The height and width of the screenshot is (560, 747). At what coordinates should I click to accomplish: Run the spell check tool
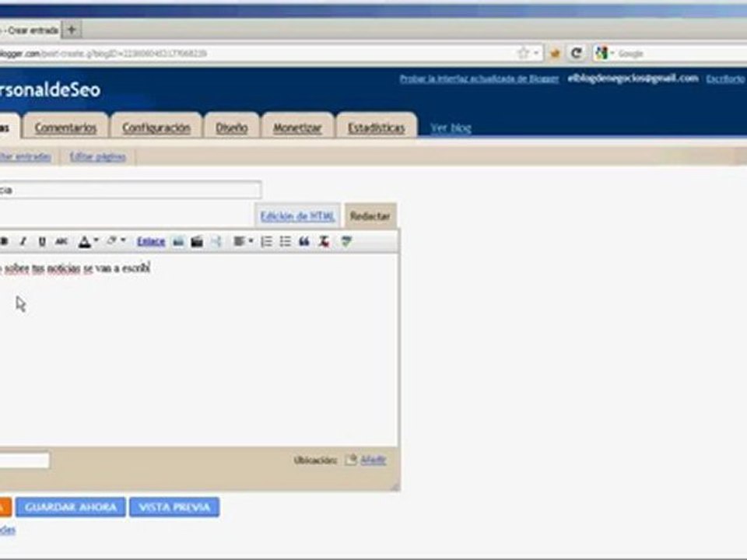[346, 242]
